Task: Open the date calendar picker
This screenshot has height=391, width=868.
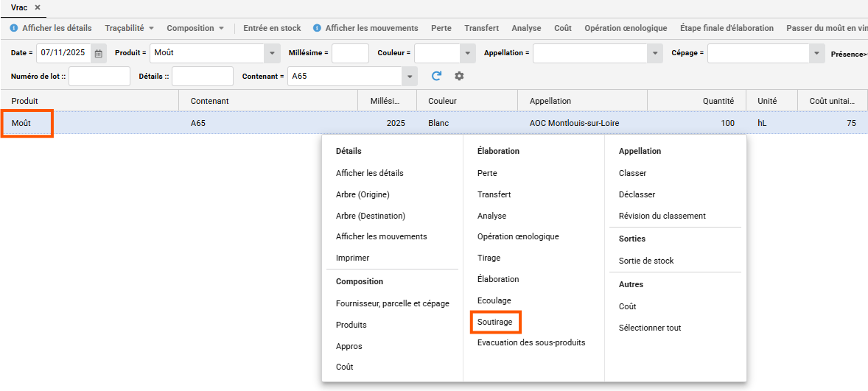Action: click(x=99, y=54)
